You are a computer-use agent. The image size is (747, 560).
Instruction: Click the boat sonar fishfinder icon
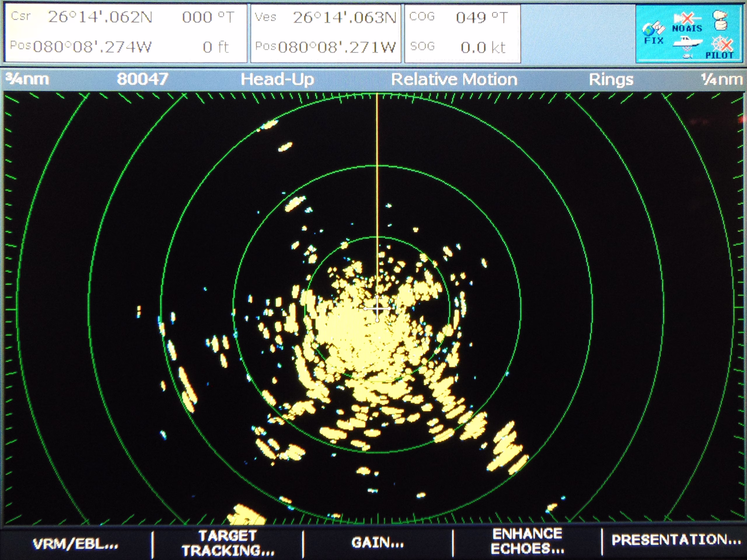(687, 43)
